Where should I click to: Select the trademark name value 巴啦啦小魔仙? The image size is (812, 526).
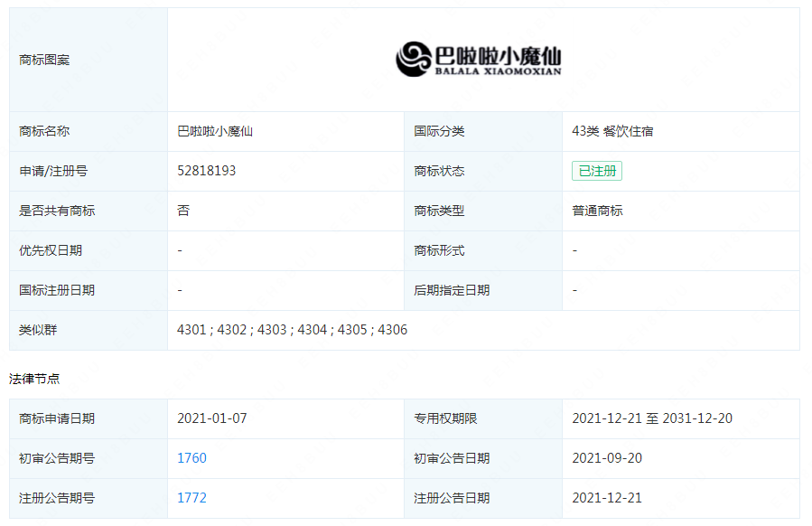tap(215, 131)
